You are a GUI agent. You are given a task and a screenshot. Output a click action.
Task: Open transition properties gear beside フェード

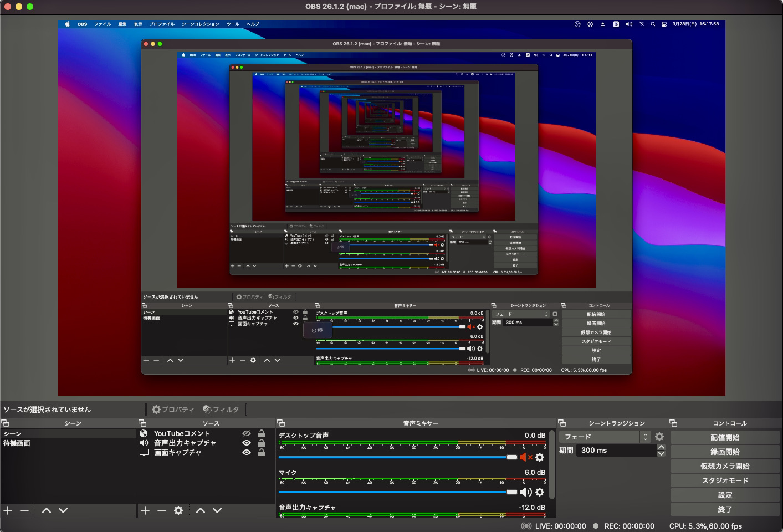coord(659,437)
